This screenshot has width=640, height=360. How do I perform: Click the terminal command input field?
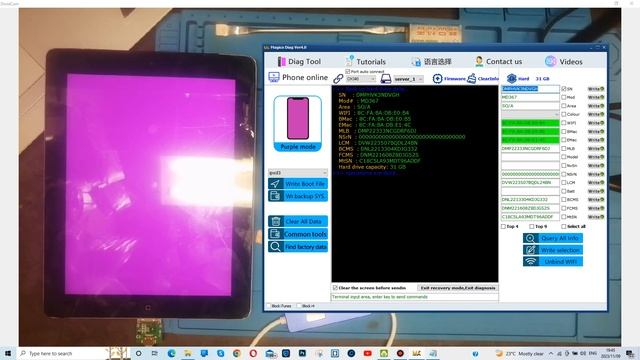click(x=414, y=297)
